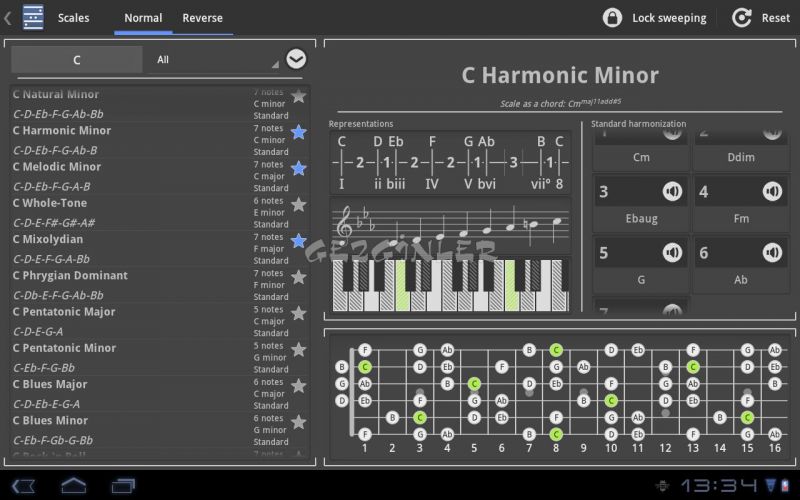The width and height of the screenshot is (800, 500).
Task: Tap the Ebaug chord name
Action: 641,218
